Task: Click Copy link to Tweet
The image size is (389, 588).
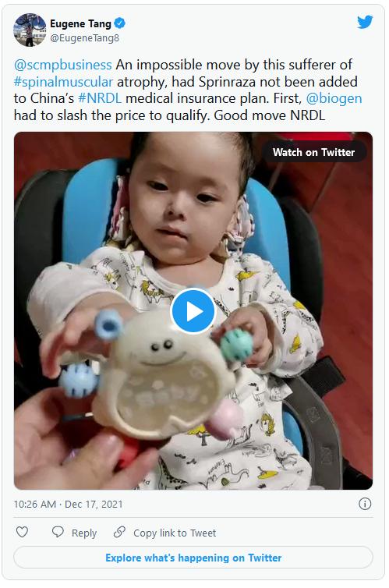Action: coord(175,533)
